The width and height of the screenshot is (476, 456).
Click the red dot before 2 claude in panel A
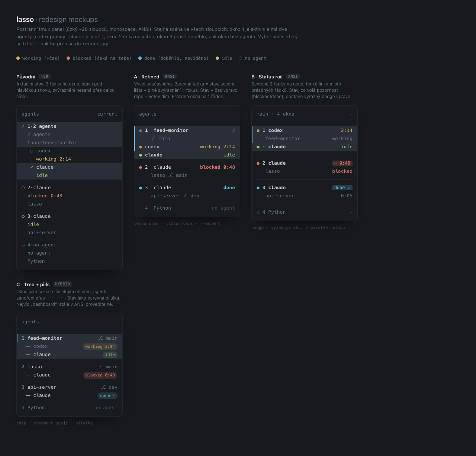click(141, 167)
